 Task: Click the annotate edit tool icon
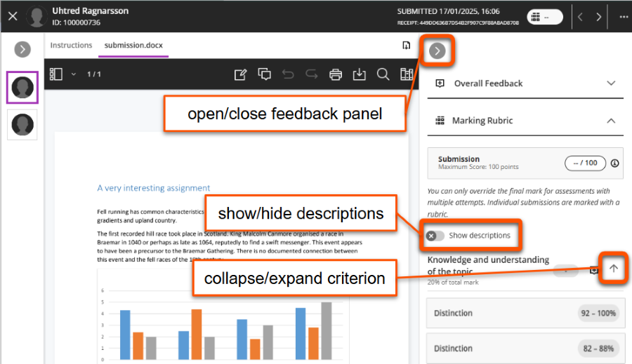point(240,74)
